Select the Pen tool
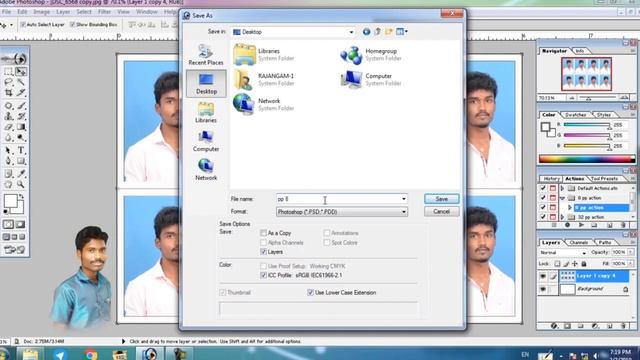Screen dimensions: 640x360 click(x=8, y=161)
